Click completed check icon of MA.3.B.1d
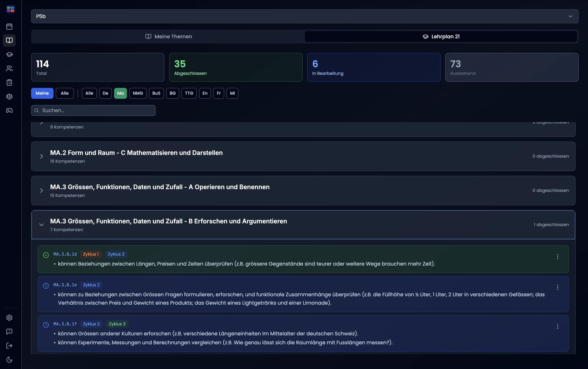 click(46, 255)
